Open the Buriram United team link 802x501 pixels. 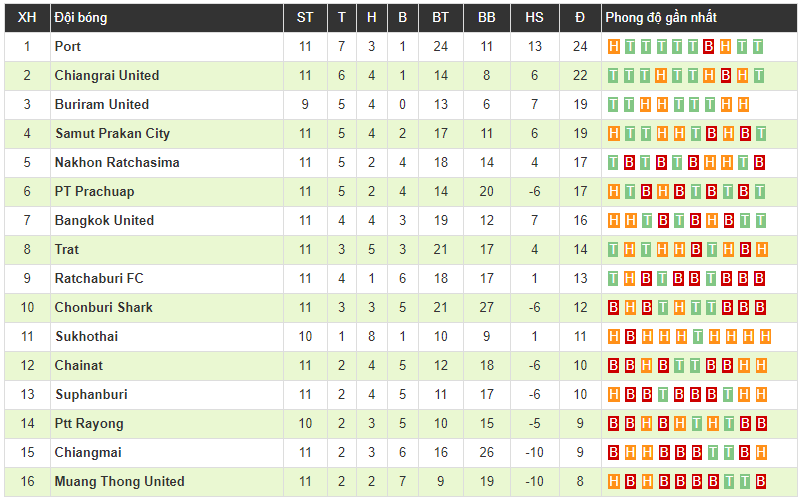pos(102,104)
